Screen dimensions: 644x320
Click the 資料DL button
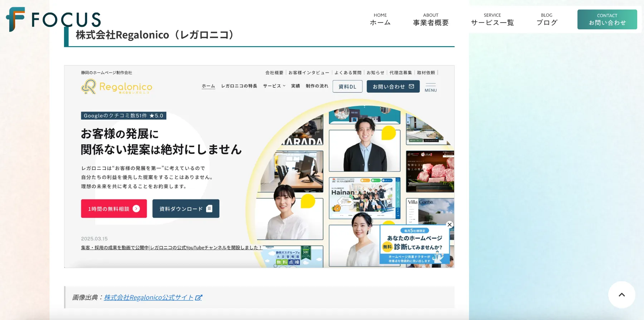347,87
